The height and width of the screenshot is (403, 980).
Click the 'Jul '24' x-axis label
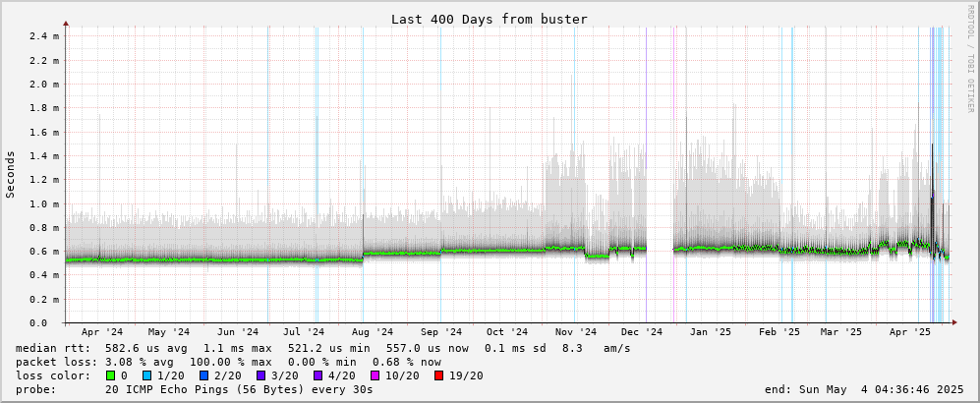pyautogui.click(x=305, y=332)
